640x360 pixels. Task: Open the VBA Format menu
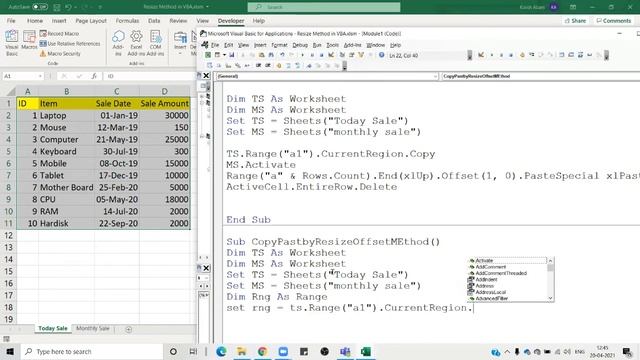(279, 45)
